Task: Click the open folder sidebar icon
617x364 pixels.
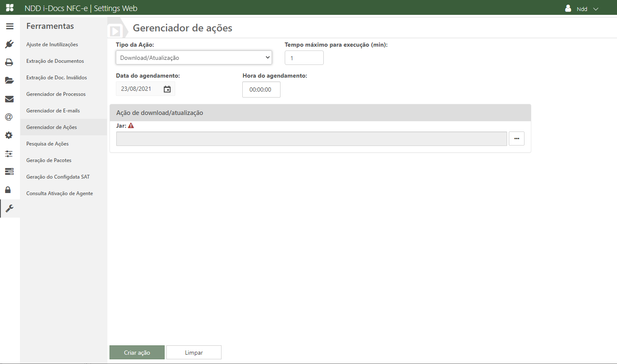Action: pyautogui.click(x=9, y=81)
